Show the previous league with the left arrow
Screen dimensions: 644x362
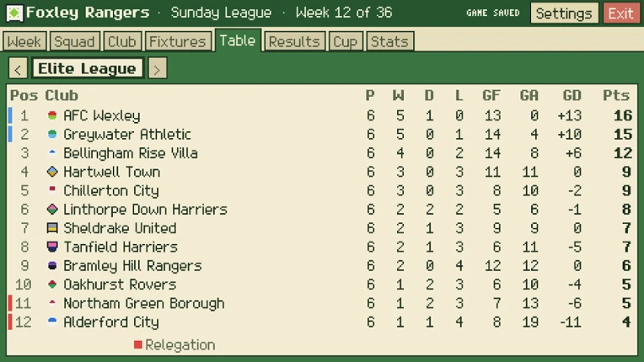(18, 68)
